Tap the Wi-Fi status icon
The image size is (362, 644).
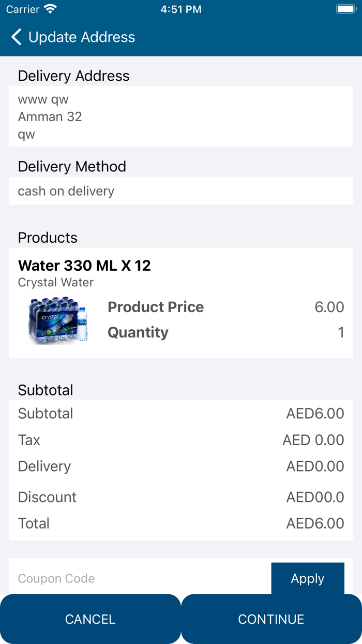50,9
